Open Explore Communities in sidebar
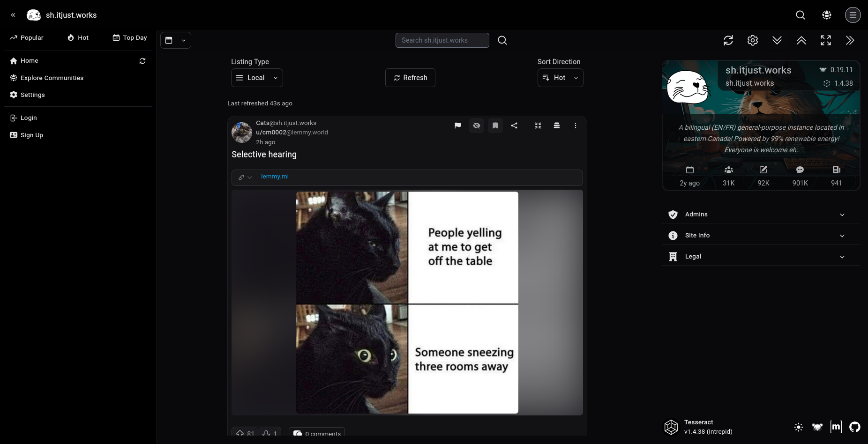Image resolution: width=868 pixels, height=444 pixels. click(52, 78)
